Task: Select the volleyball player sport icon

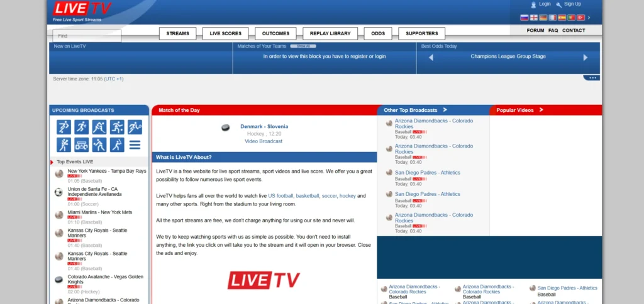Action: (x=99, y=145)
